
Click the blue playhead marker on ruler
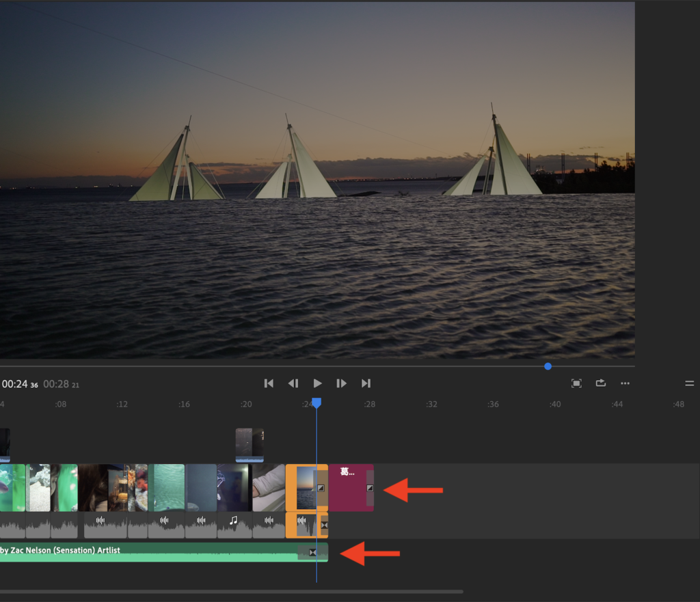click(x=317, y=403)
